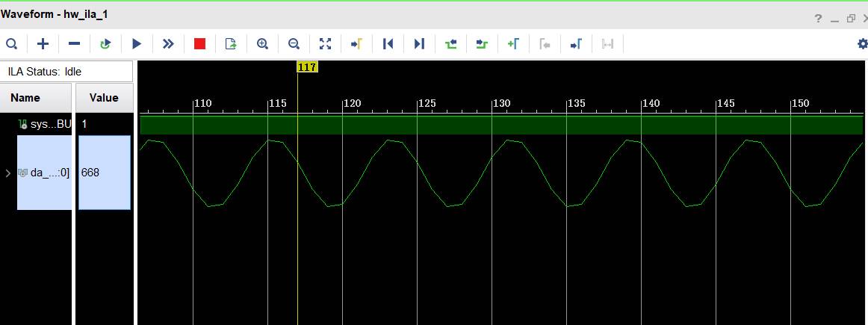Click the minus icon to remove selected probe
Screen dimensions: 868x325
click(x=74, y=44)
